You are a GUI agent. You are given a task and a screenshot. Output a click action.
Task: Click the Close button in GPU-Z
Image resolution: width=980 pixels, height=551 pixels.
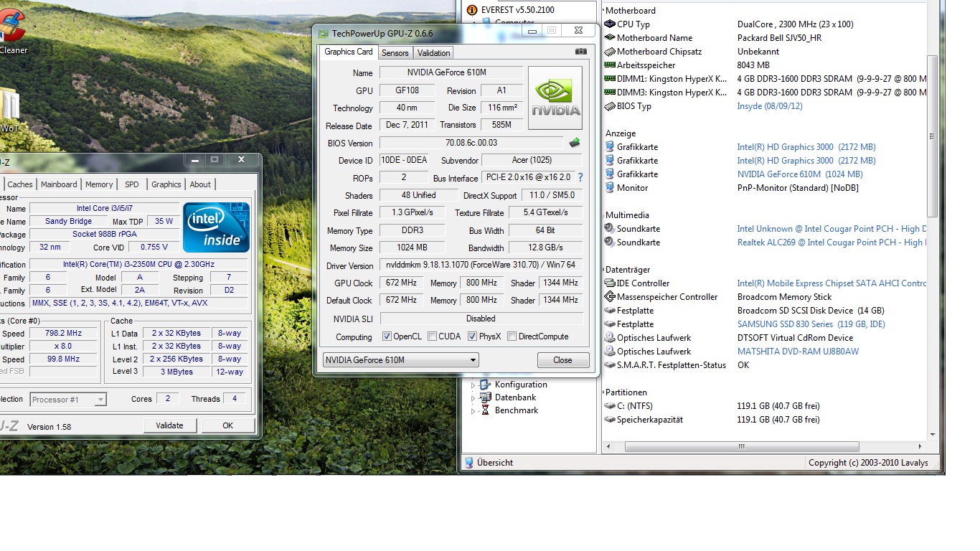[563, 360]
